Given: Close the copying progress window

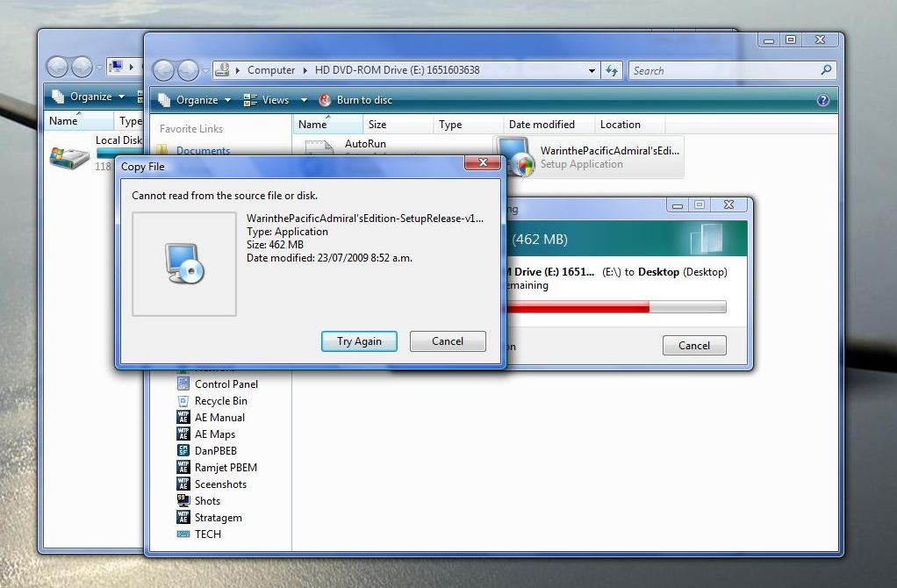Looking at the screenshot, I should tap(728, 204).
